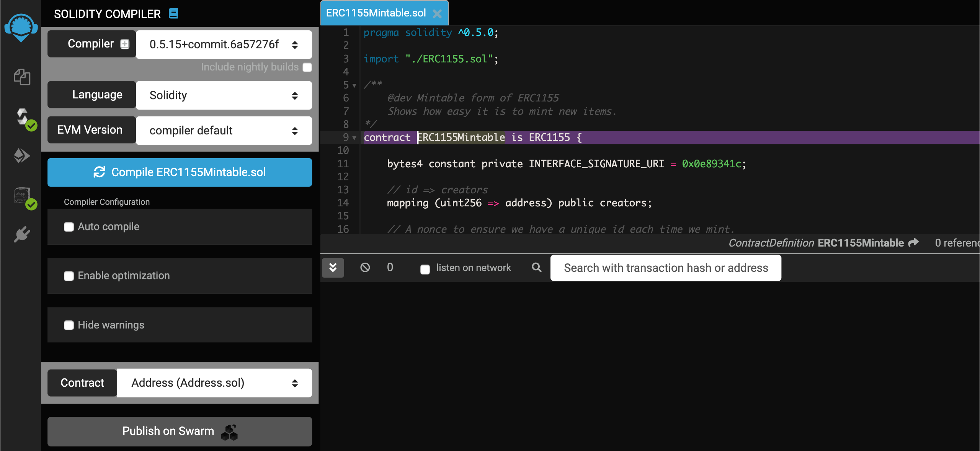Click the ContractDefinition ERC1155Mintable label
980x451 pixels.
816,243
